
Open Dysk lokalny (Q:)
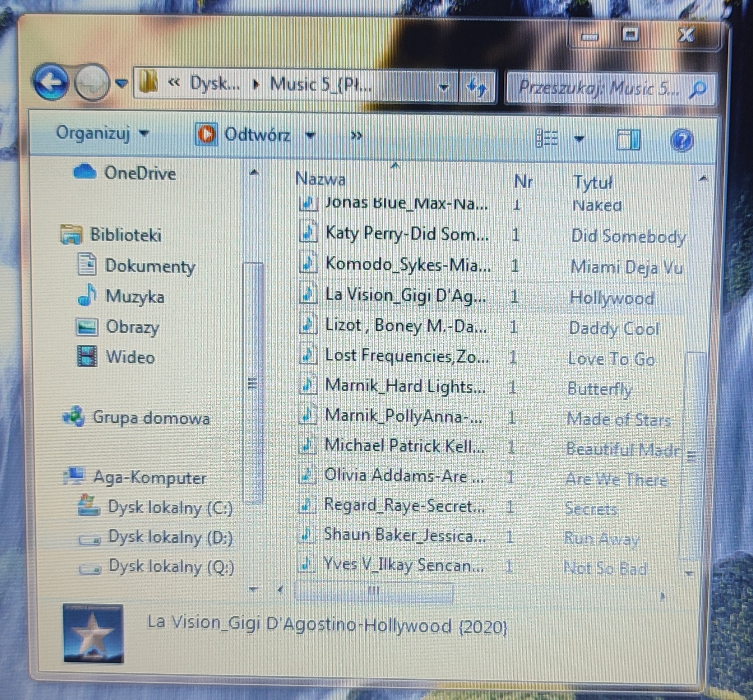tap(156, 567)
